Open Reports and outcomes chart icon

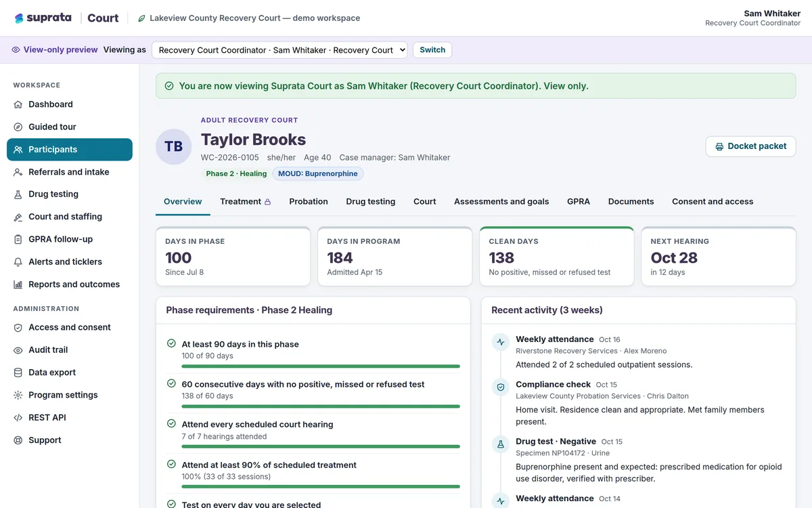click(x=18, y=284)
